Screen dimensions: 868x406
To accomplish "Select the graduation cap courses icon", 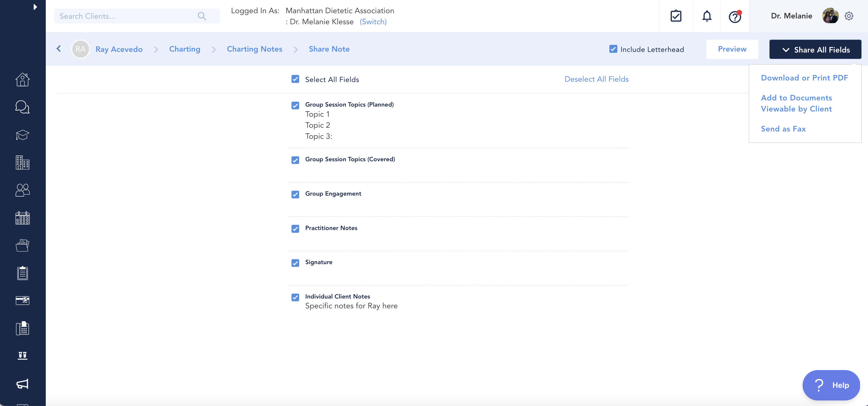I will coord(22,135).
